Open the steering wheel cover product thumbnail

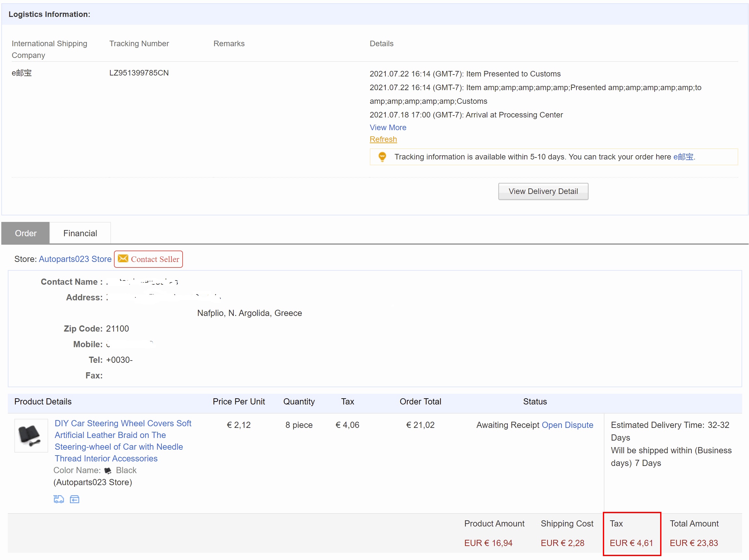31,435
